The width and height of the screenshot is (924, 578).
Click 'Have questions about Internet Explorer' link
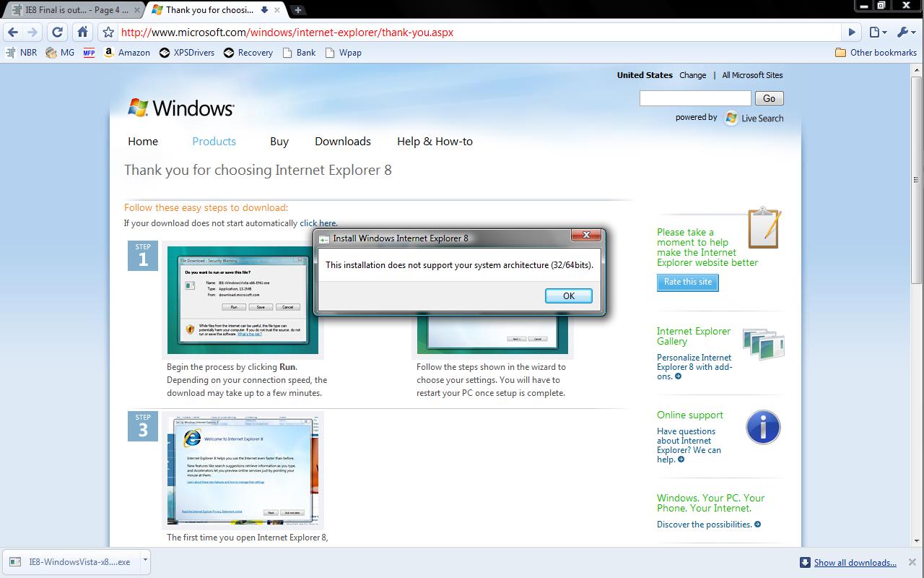(689, 445)
